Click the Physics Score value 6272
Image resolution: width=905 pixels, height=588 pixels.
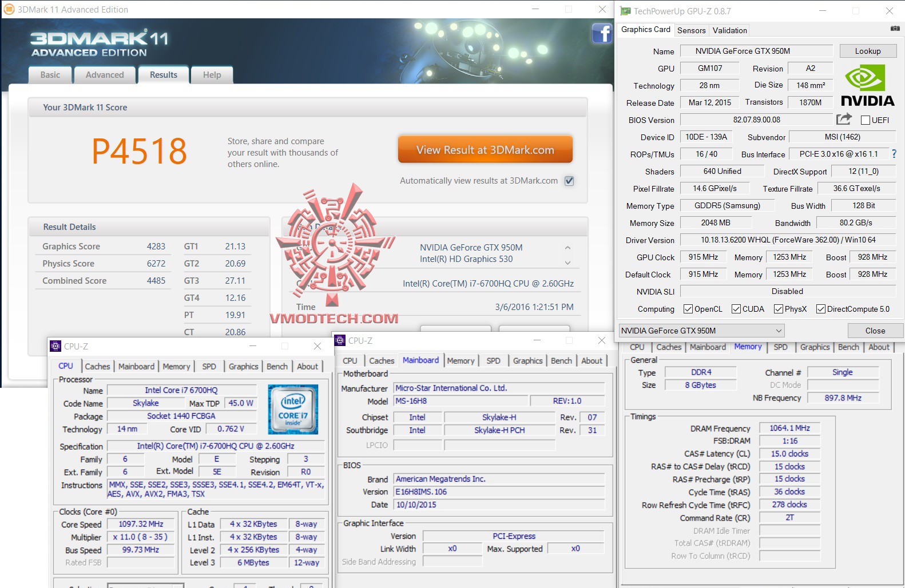pos(156,264)
